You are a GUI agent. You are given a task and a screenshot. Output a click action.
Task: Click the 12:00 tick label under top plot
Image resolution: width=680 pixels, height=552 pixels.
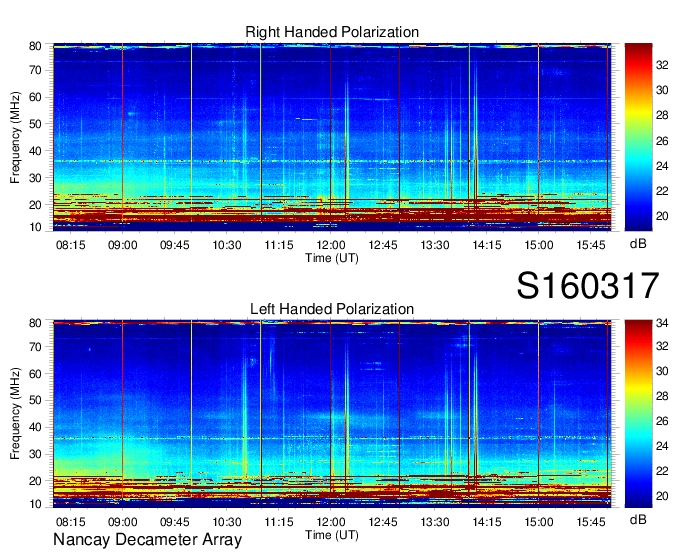(331, 245)
